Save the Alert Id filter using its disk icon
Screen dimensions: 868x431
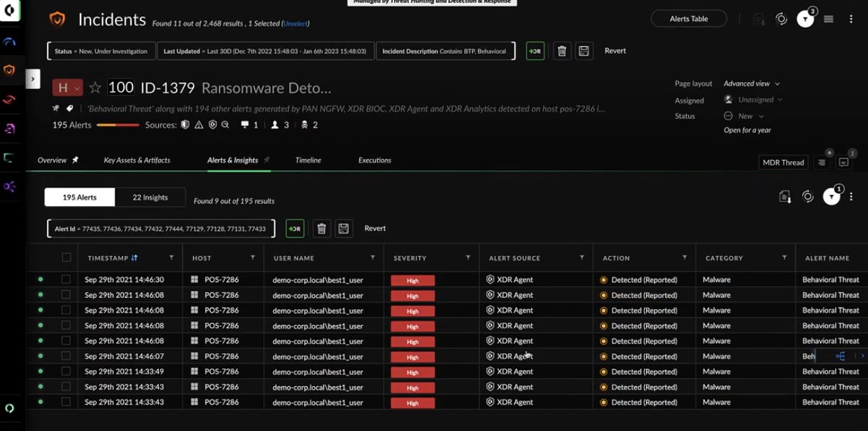pos(344,228)
